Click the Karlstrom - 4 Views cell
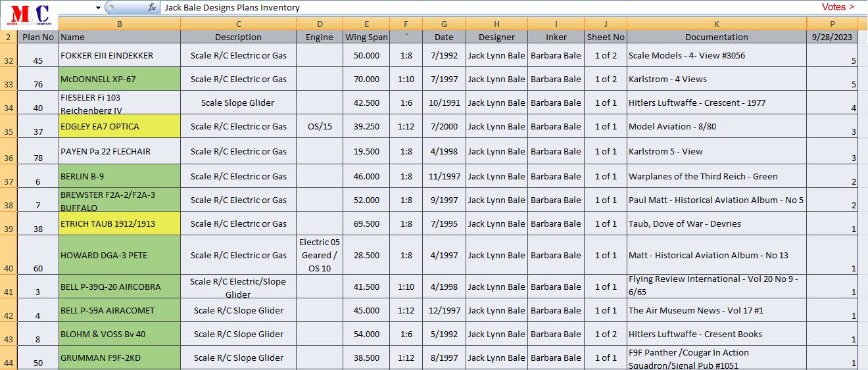 pyautogui.click(x=717, y=79)
